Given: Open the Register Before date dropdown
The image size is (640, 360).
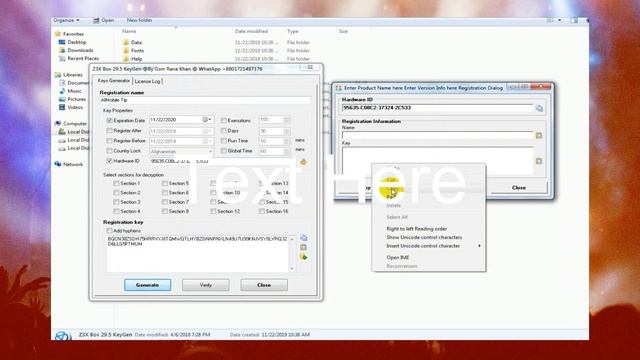Looking at the screenshot, I should [207, 141].
